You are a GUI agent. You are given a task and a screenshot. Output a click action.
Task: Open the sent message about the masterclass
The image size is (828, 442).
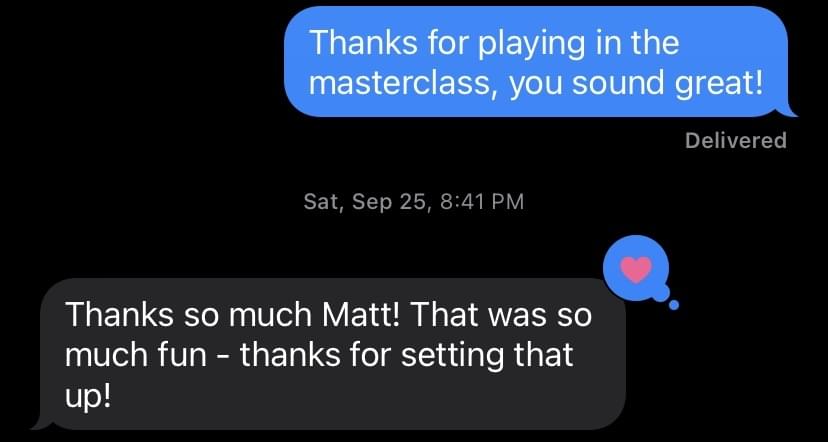pos(536,62)
